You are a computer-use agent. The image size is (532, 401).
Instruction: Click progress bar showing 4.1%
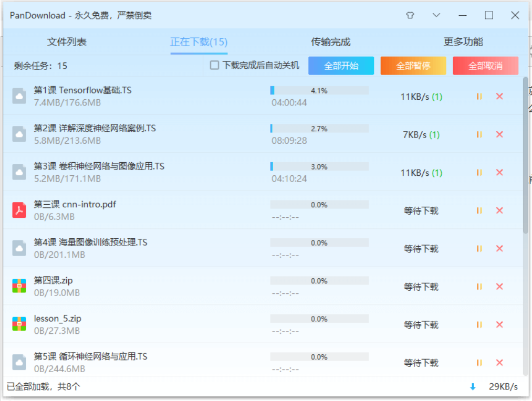click(x=319, y=90)
